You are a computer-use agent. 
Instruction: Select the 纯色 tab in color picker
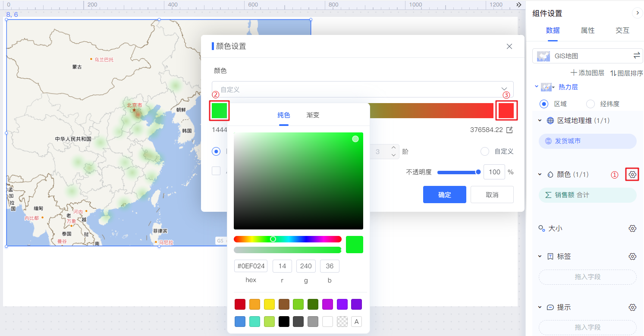click(x=284, y=115)
